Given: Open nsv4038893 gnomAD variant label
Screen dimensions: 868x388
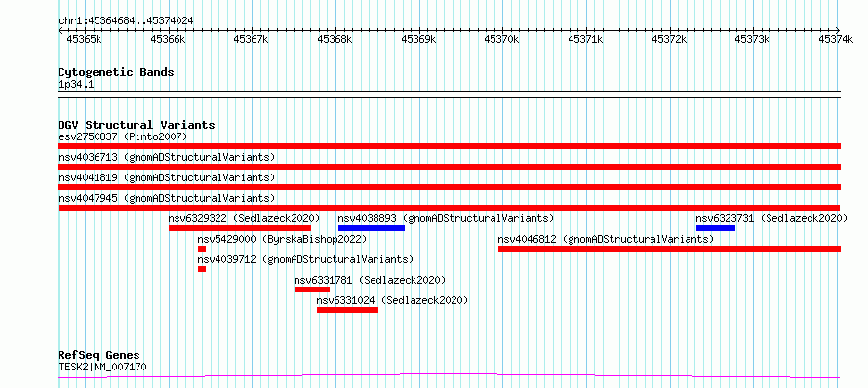Looking at the screenshot, I should 446,218.
